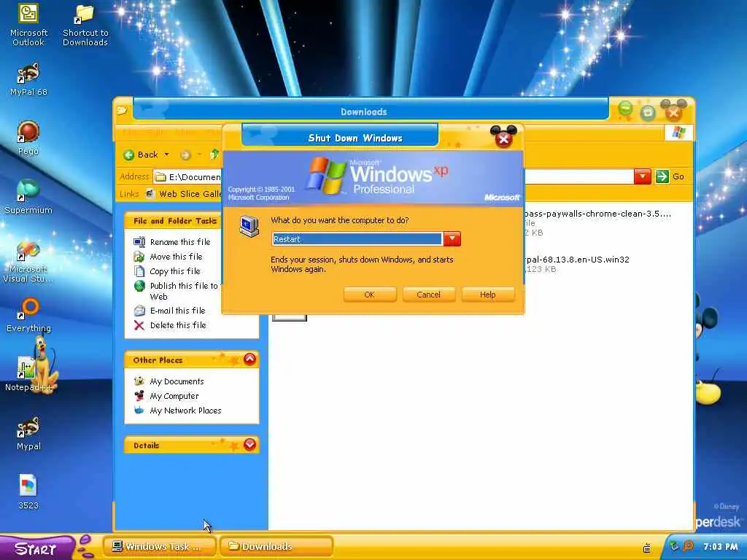Screen dimensions: 747x560
Task: Confirm shutdown with OK button
Action: pyautogui.click(x=369, y=295)
